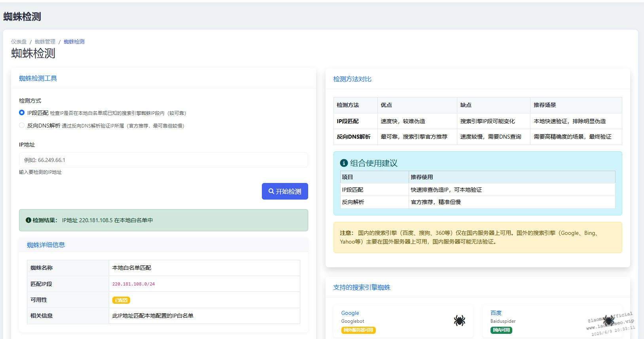Select the 反向DNS解析 radio option

tap(22, 125)
